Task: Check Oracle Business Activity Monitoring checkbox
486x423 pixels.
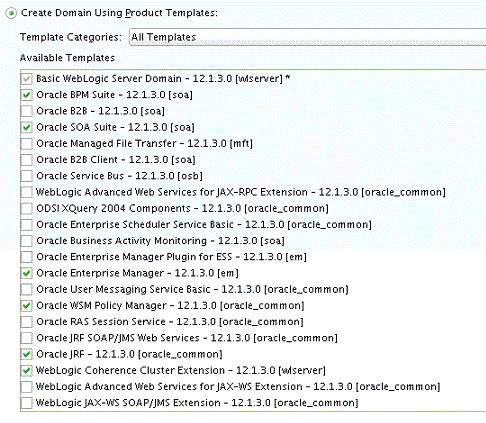Action: tap(27, 241)
